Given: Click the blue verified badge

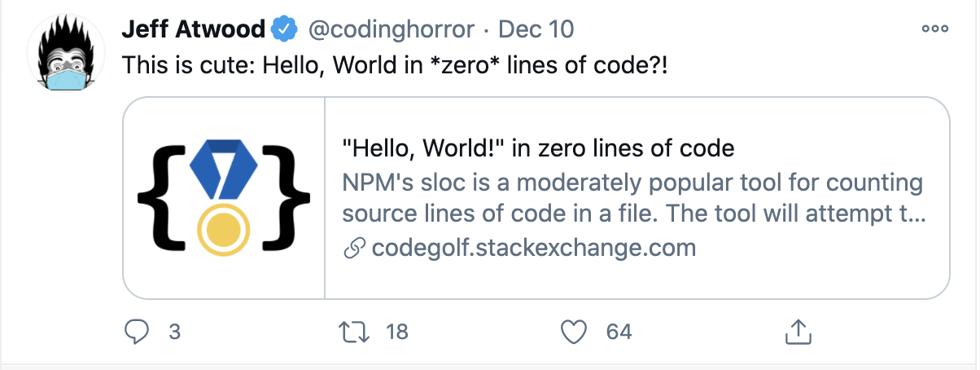Looking at the screenshot, I should [x=283, y=30].
